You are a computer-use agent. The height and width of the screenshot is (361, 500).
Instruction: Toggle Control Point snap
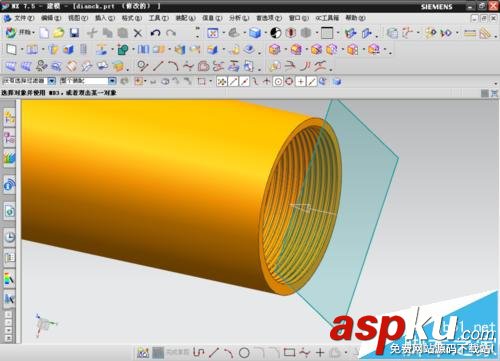[x=255, y=81]
